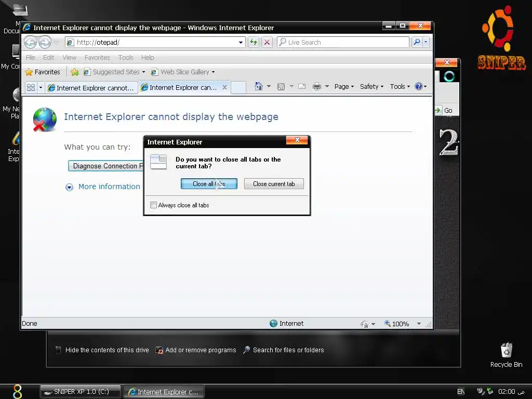This screenshot has height=399, width=532.
Task: Open Web Slice Gallery link
Action: point(183,72)
